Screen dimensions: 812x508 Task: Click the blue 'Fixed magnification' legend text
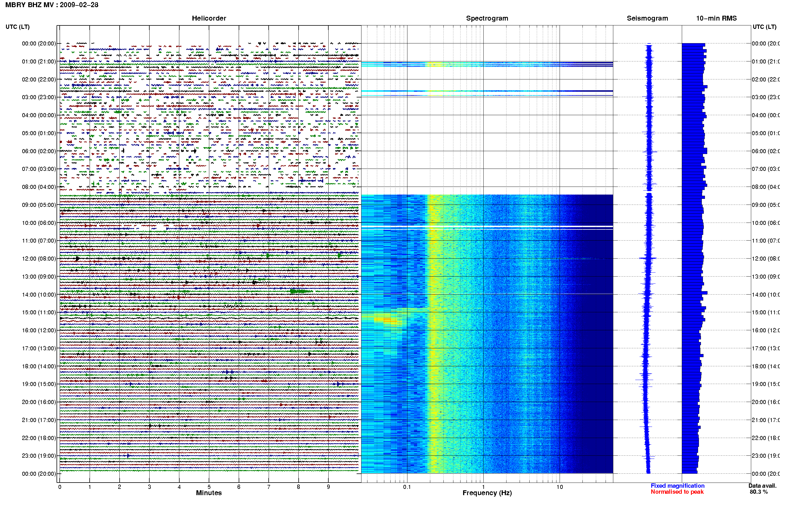pyautogui.click(x=678, y=486)
